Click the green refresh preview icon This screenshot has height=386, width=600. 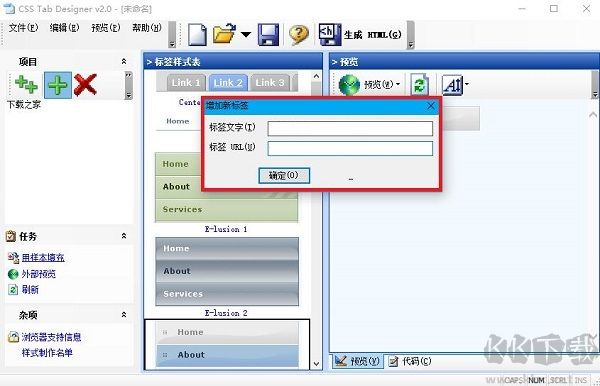pyautogui.click(x=420, y=84)
